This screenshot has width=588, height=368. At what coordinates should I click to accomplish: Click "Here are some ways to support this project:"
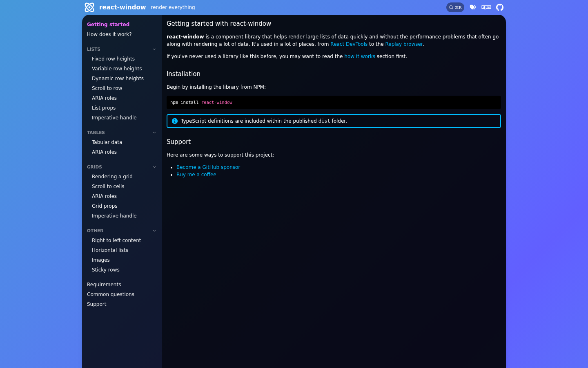point(220,155)
